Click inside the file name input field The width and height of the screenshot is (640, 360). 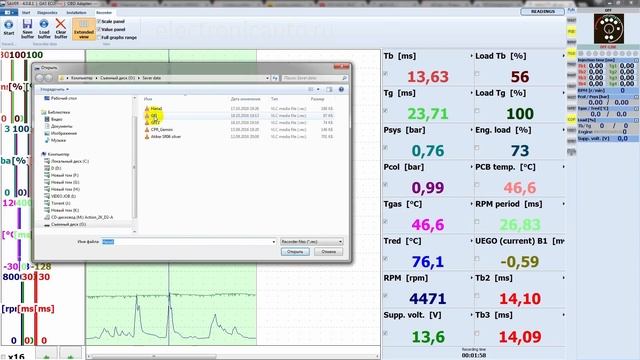click(189, 242)
